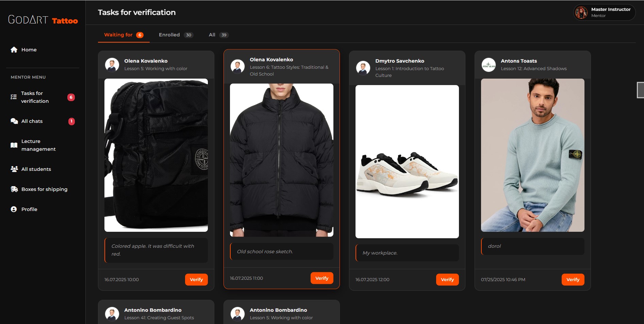Open Profile menu item
This screenshot has width=644, height=324.
tap(43, 209)
